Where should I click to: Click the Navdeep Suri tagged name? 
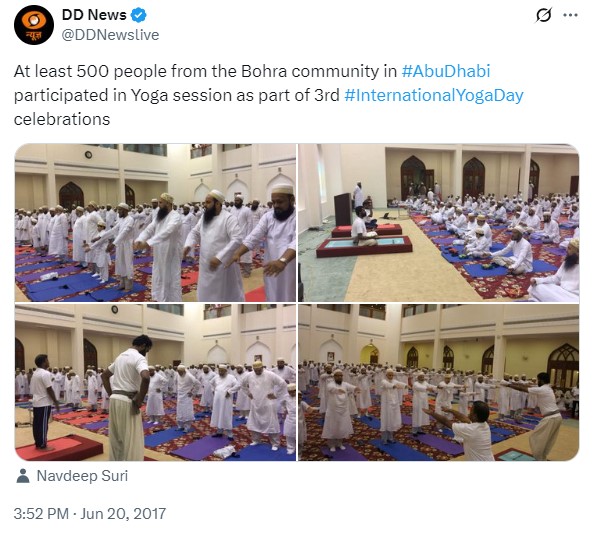[x=82, y=476]
